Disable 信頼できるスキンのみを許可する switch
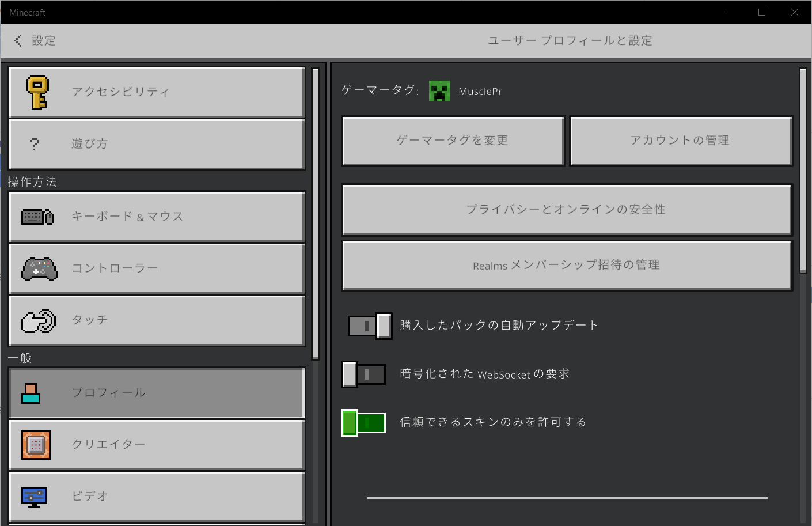This screenshot has width=812, height=526. tap(363, 423)
